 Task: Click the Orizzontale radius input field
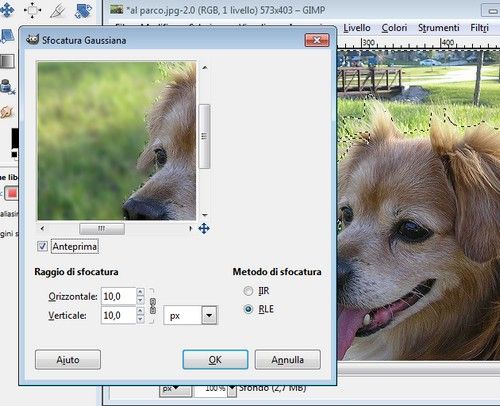(119, 296)
